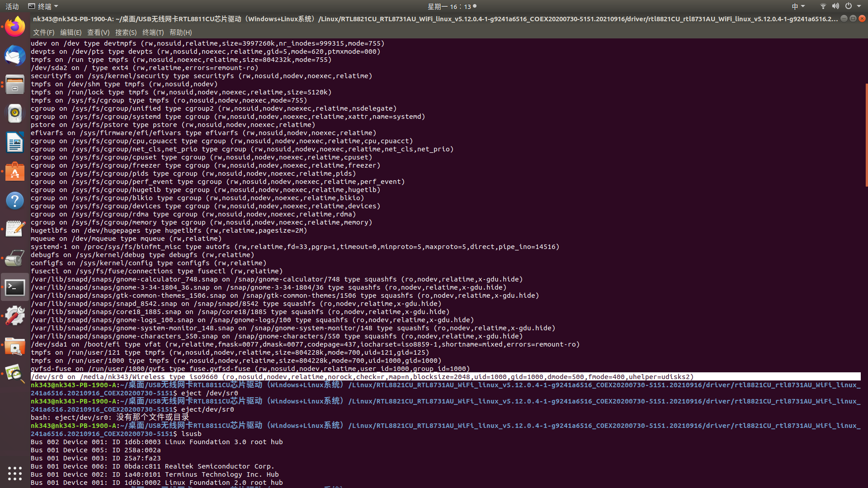Viewport: 868px width, 488px height.
Task: Click the active Terminal icon in the dock
Action: pyautogui.click(x=15, y=287)
